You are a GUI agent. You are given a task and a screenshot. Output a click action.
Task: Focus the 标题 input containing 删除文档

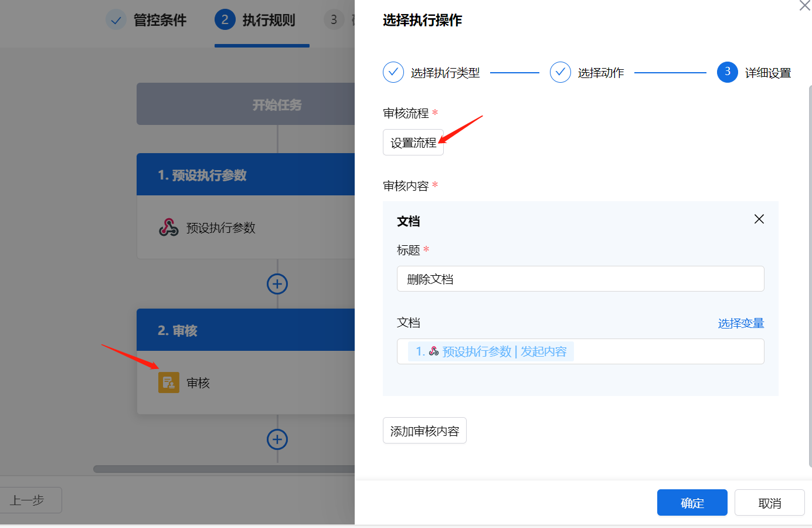click(x=580, y=279)
